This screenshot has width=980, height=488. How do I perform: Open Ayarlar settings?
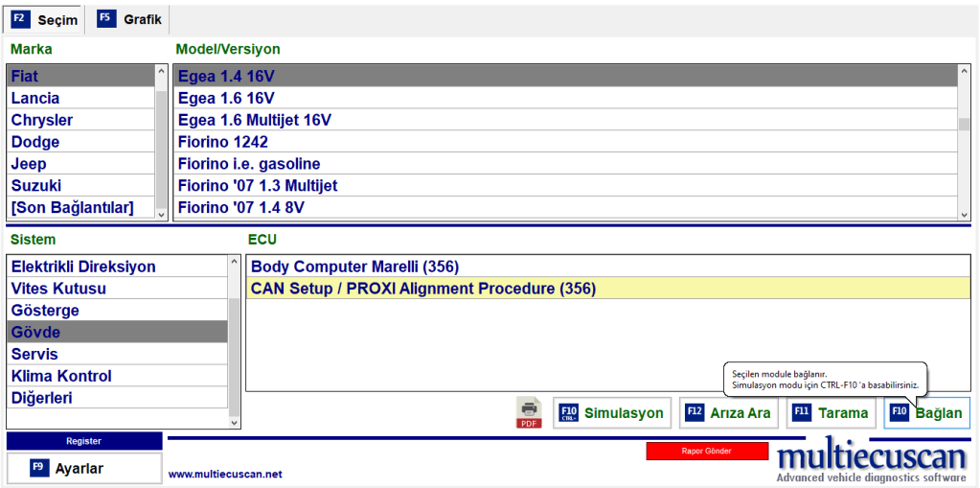(x=84, y=468)
